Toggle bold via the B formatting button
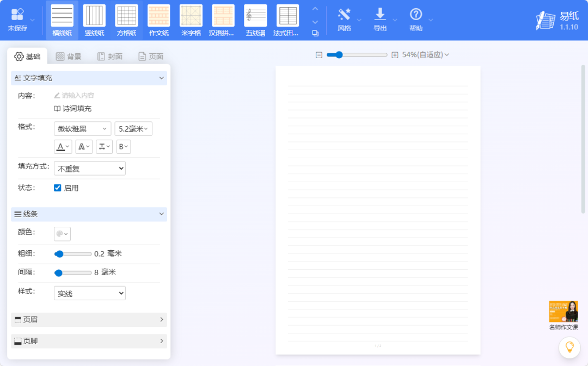Image resolution: width=588 pixels, height=366 pixels. coord(124,146)
